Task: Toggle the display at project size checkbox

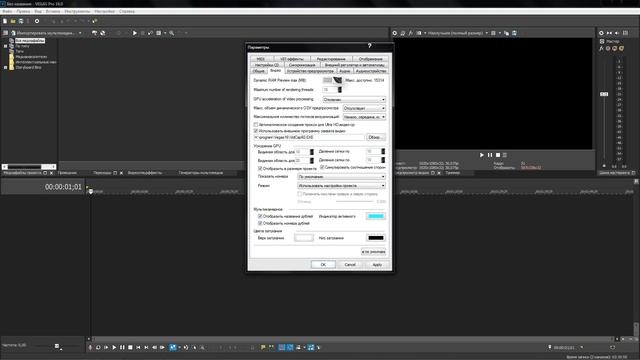Action: (260, 168)
